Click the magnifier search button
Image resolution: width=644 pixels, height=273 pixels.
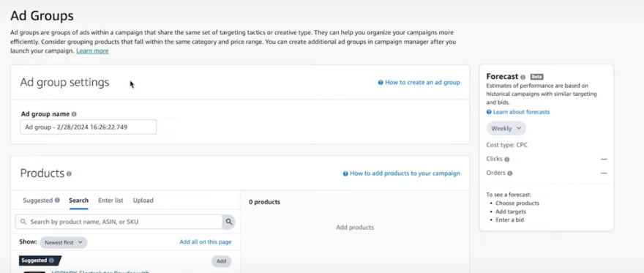click(x=229, y=222)
